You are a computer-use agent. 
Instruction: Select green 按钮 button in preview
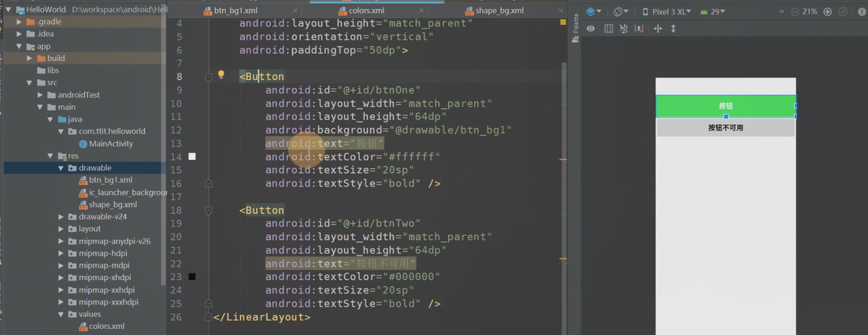[725, 106]
